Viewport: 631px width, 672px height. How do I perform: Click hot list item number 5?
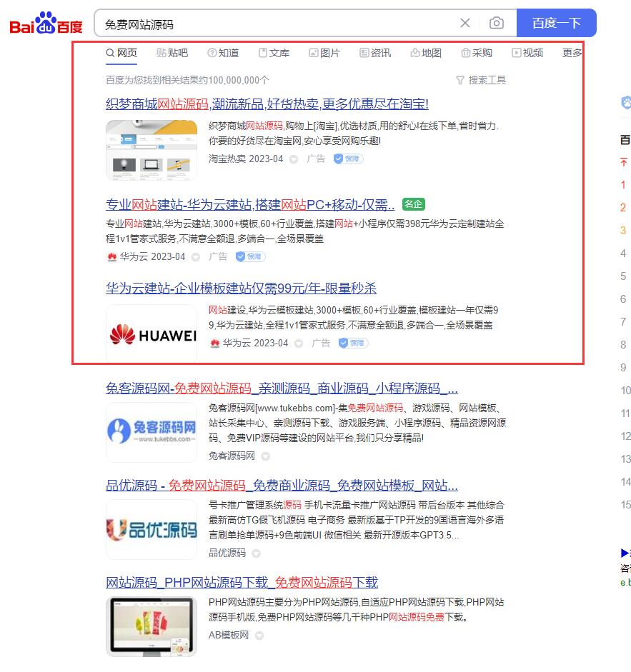tap(623, 276)
